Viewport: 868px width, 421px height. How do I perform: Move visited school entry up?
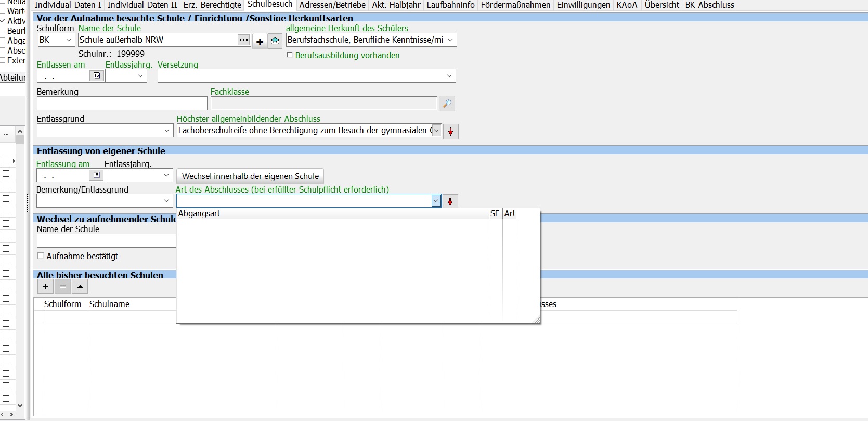point(80,286)
